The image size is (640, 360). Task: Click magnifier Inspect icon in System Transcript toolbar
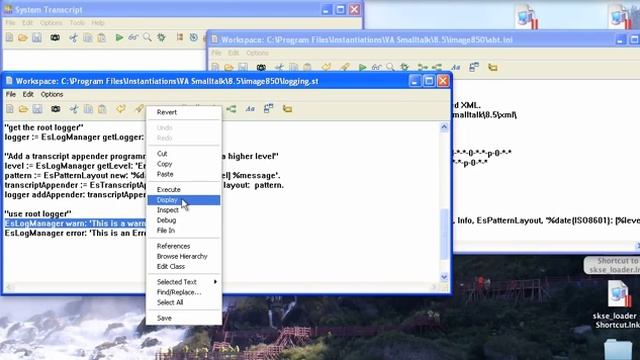pos(147,38)
